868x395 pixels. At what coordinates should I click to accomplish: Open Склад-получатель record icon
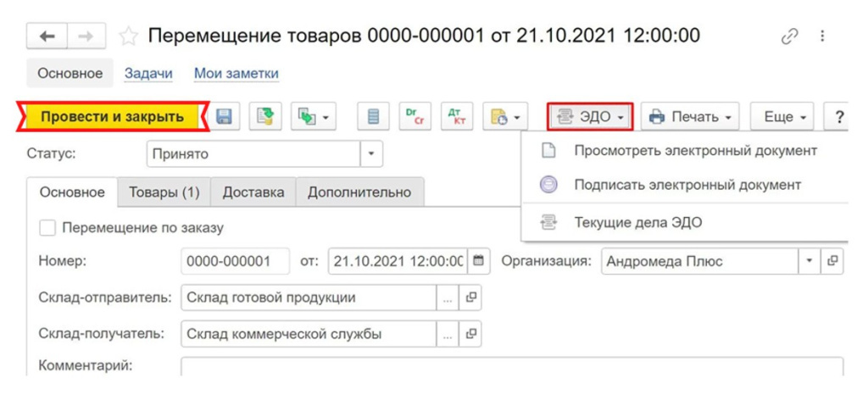coord(470,334)
